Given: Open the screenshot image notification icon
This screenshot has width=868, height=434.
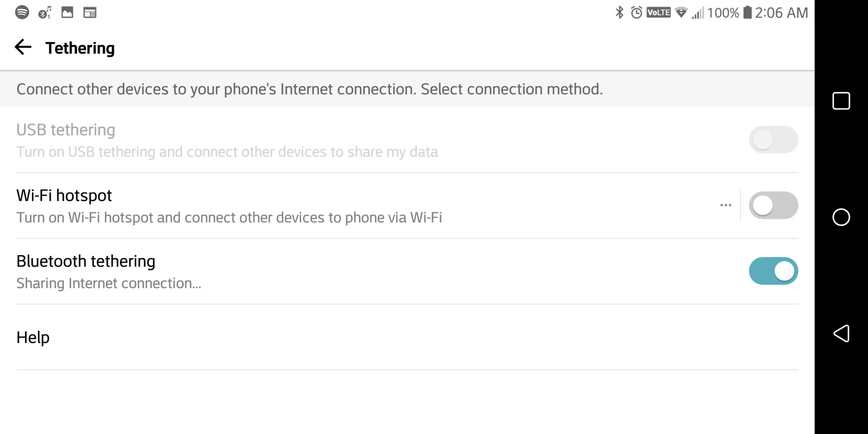Looking at the screenshot, I should tap(67, 12).
